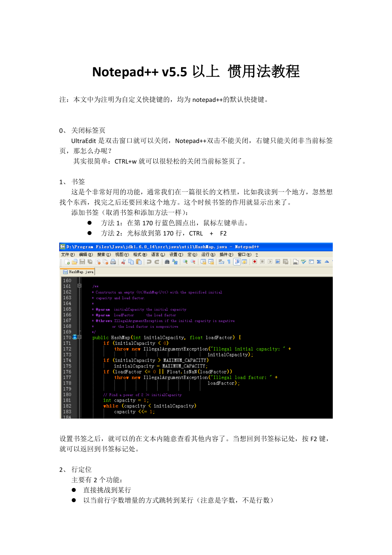Open the 设置(T) menu
The width and height of the screenshot is (392, 555).
point(176,254)
